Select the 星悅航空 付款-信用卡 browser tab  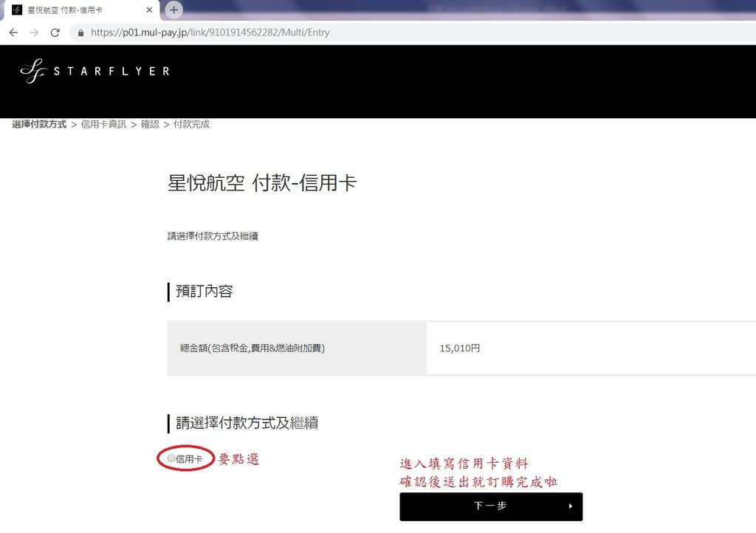[x=82, y=10]
